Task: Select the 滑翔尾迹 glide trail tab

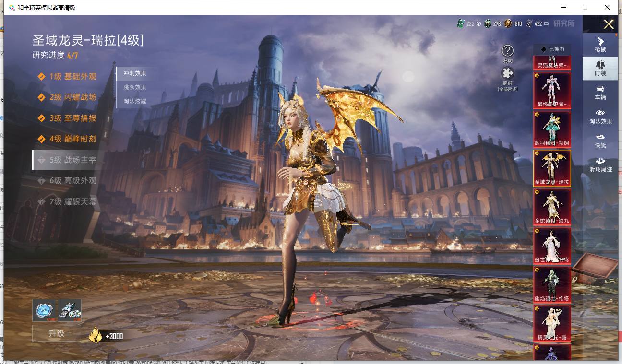Action: (x=600, y=164)
